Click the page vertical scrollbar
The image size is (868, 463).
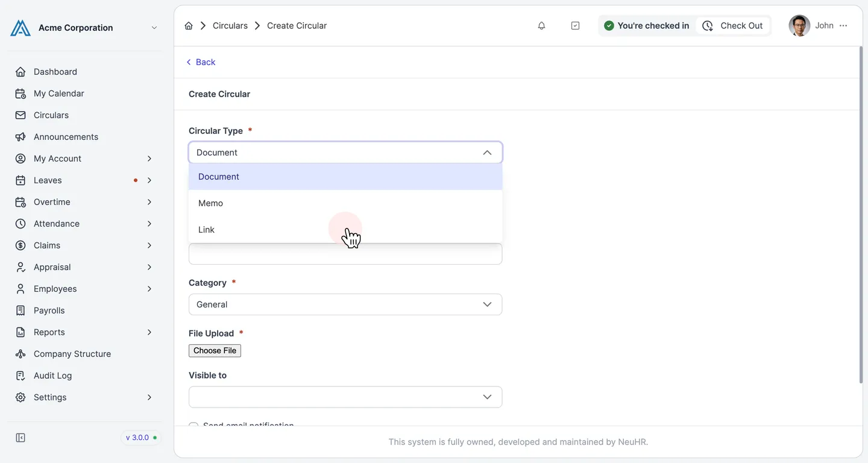[860, 215]
